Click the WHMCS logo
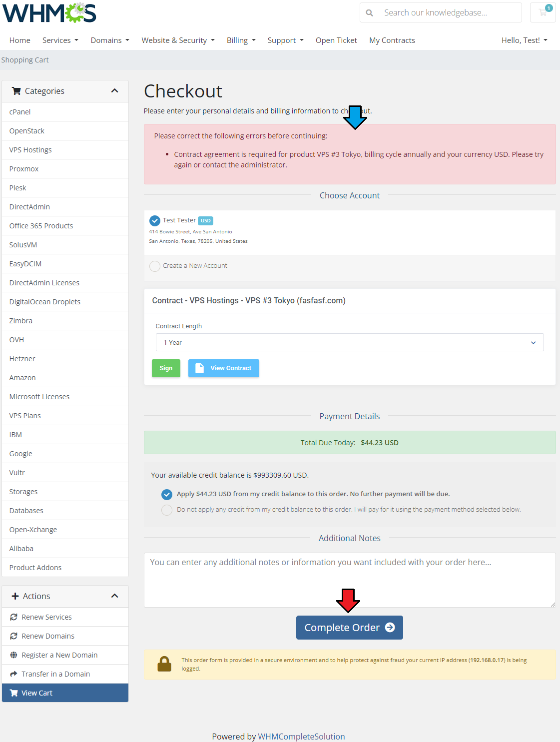 tap(49, 13)
